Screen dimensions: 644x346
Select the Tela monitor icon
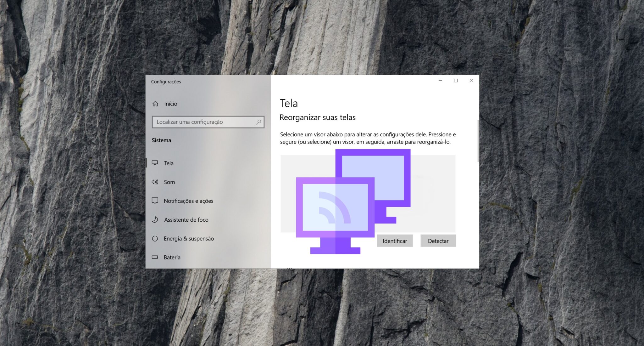[x=155, y=163]
